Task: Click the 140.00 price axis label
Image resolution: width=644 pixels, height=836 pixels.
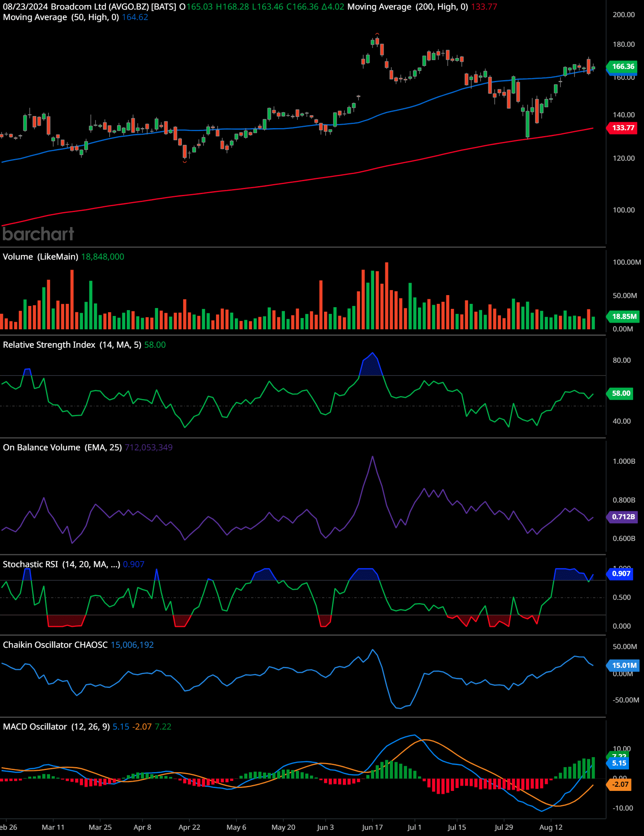Action: [x=624, y=115]
